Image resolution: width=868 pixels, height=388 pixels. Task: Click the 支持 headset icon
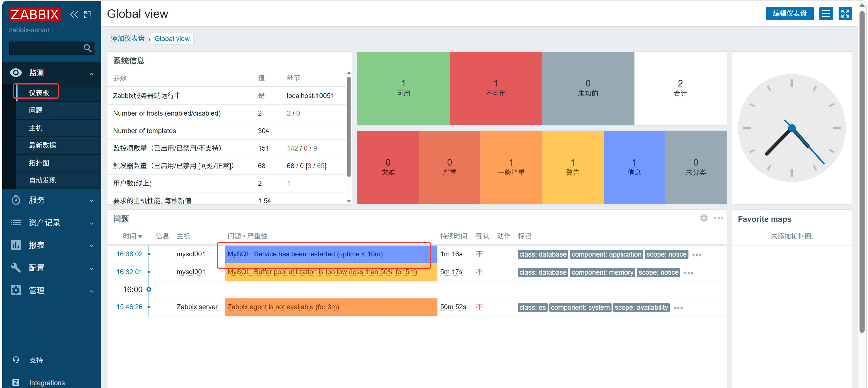tap(16, 360)
